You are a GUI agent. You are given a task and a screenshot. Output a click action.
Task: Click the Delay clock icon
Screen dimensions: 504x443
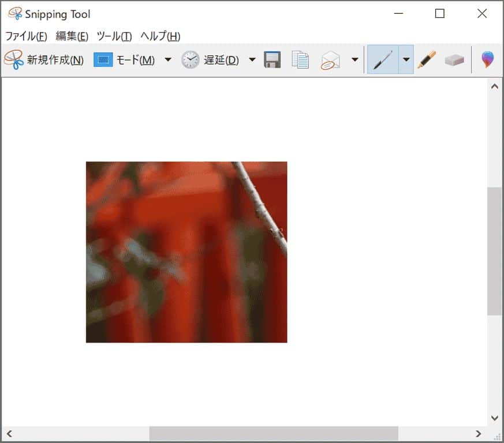190,60
